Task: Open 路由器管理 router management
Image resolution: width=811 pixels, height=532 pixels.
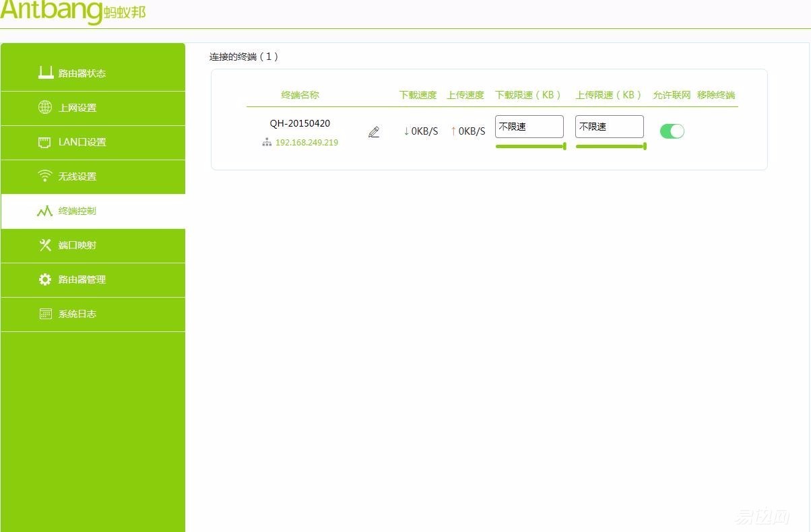Action: tap(93, 279)
